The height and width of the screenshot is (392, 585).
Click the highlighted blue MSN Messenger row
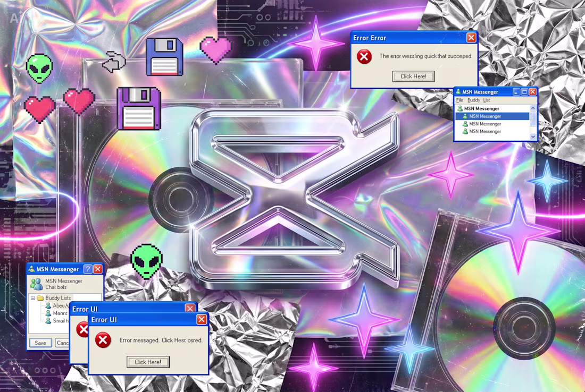pyautogui.click(x=492, y=116)
